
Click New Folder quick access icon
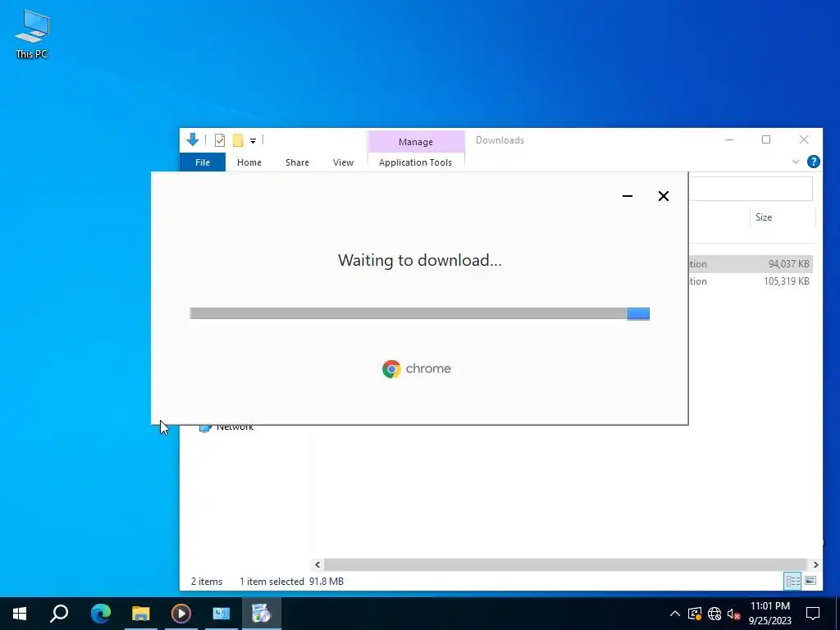click(x=238, y=140)
